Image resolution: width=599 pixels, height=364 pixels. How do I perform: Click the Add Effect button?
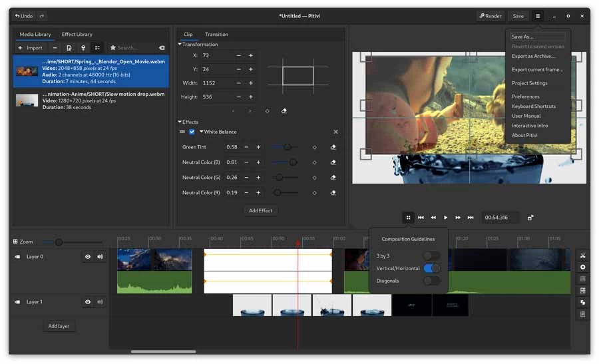tap(260, 210)
